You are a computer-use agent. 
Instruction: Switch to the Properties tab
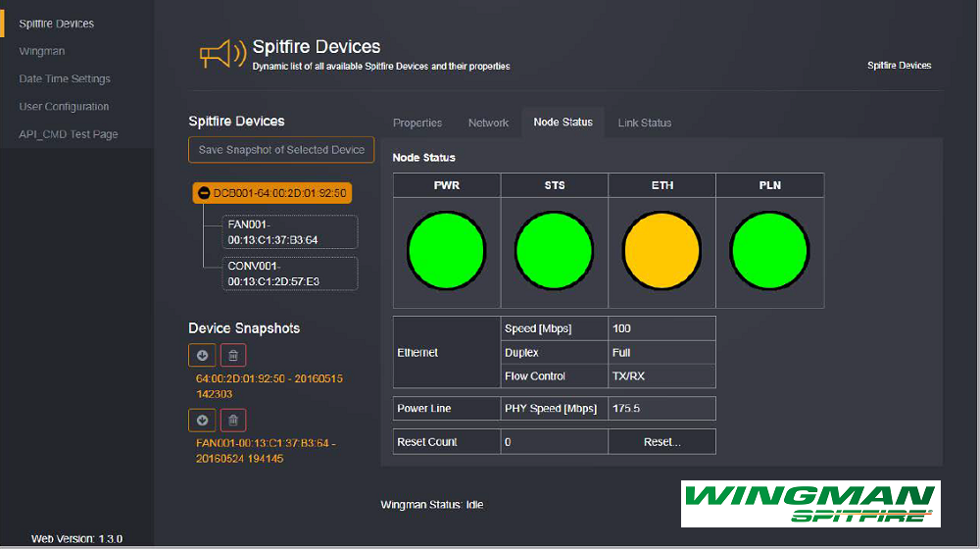[417, 123]
